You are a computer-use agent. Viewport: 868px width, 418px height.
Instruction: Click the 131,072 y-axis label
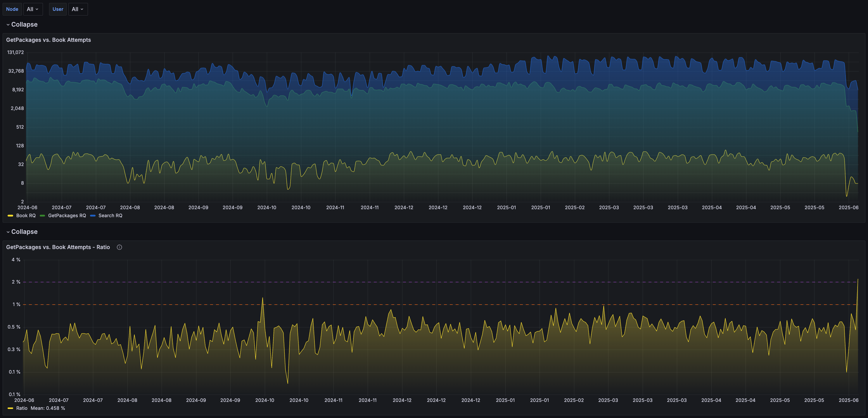pos(15,52)
